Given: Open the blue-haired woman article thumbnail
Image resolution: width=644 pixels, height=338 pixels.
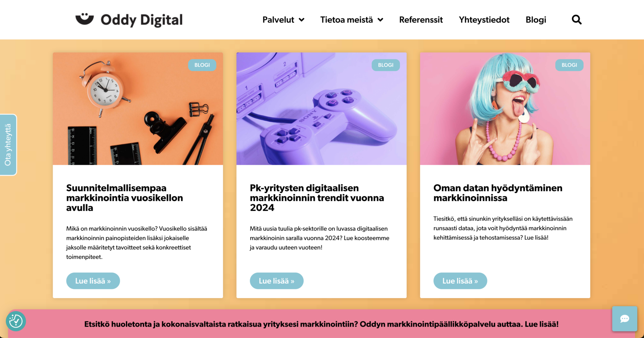Looking at the screenshot, I should pos(505,108).
